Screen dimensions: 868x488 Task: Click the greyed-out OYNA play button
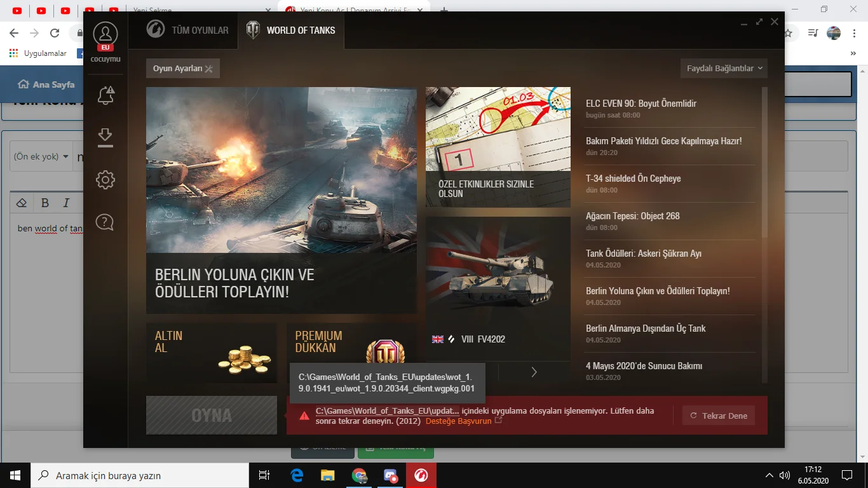click(x=212, y=416)
